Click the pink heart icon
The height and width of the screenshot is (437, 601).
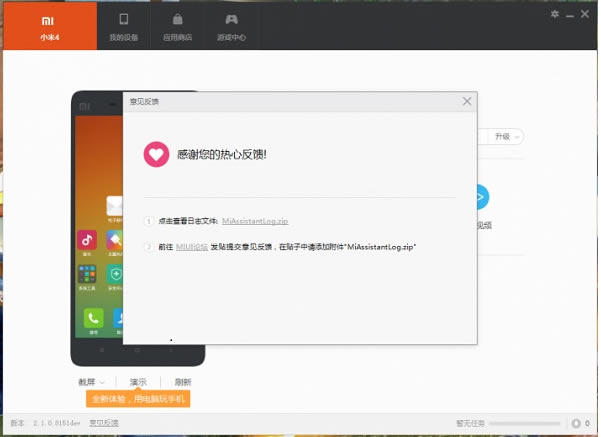coord(156,154)
